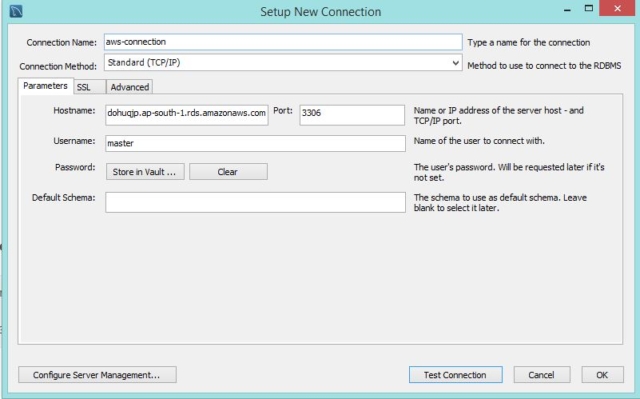Maximize the Setup New Connection window
This screenshot has height=399, width=640.
click(x=589, y=9)
